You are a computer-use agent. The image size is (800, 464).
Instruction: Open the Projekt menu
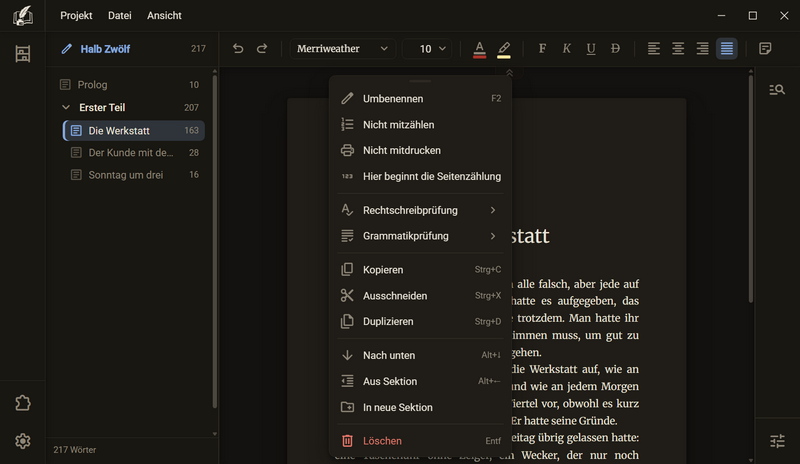point(76,16)
